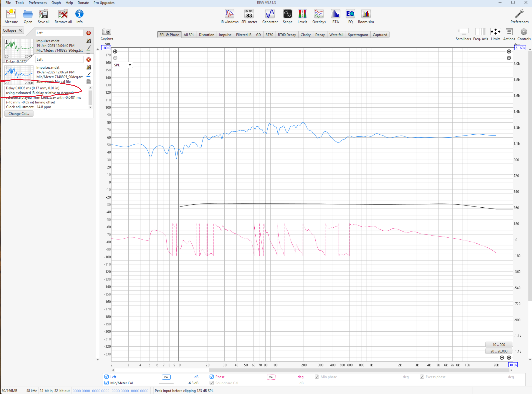Open the Actions panel

click(x=509, y=34)
